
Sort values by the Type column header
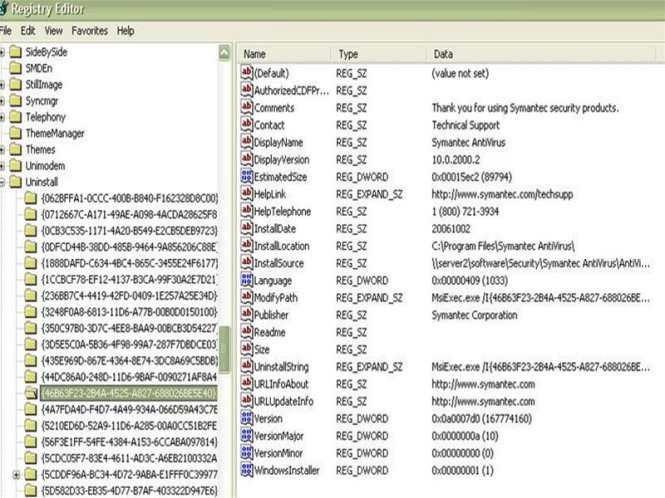(379, 54)
